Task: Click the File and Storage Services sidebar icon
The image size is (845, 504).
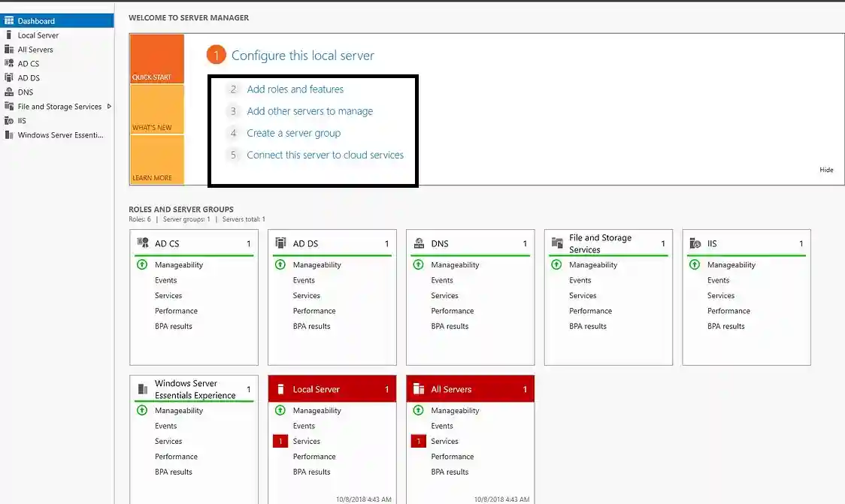Action: pyautogui.click(x=9, y=106)
